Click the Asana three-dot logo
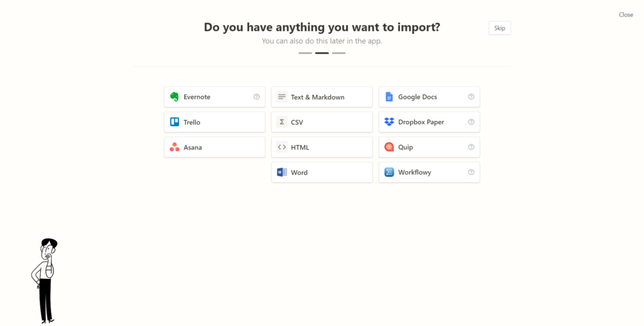The image size is (644, 326). coord(175,147)
